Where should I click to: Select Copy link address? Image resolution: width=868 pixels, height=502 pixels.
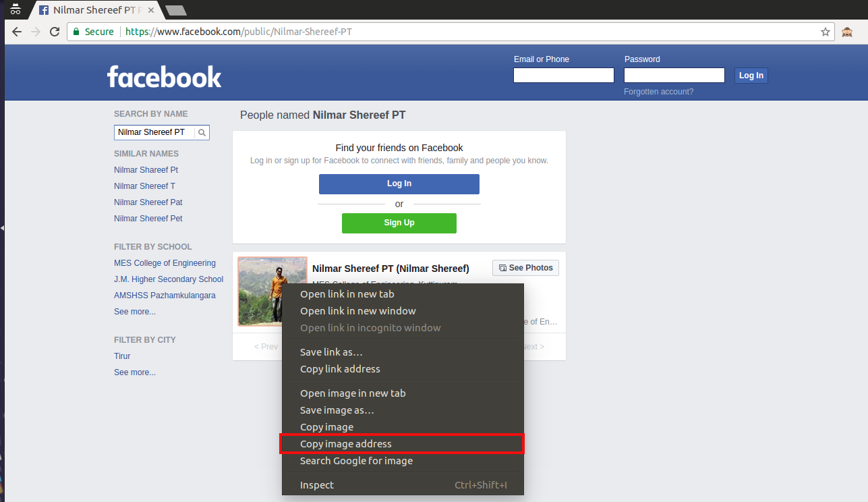coord(403,369)
